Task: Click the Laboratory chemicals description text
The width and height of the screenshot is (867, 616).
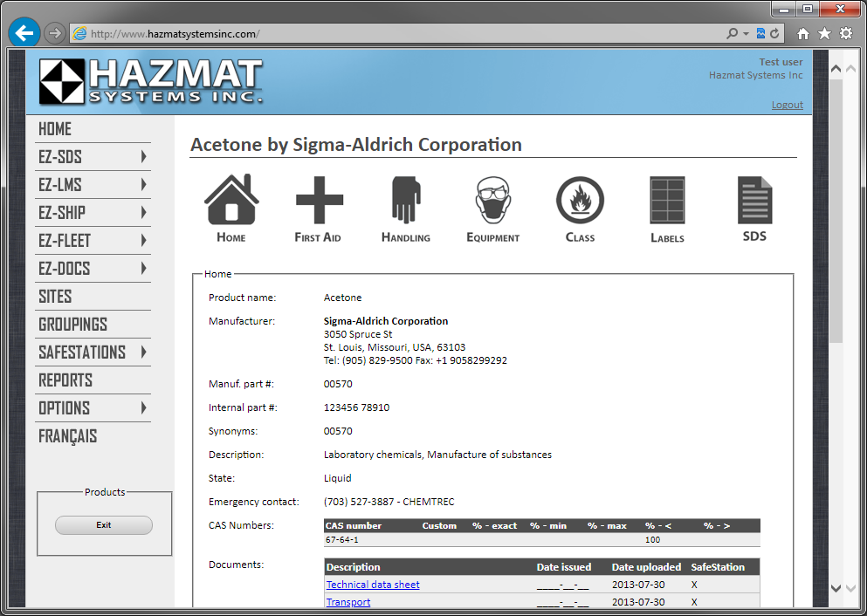Action: (x=437, y=455)
